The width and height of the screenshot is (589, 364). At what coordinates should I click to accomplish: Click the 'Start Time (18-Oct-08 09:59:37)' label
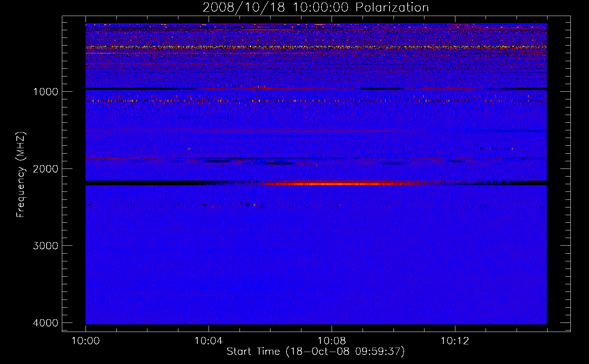pos(316,352)
